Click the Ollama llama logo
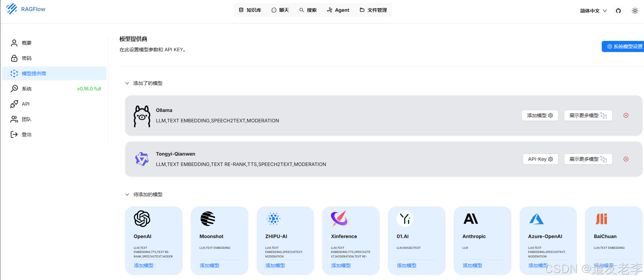The width and height of the screenshot is (644, 280). pyautogui.click(x=142, y=116)
